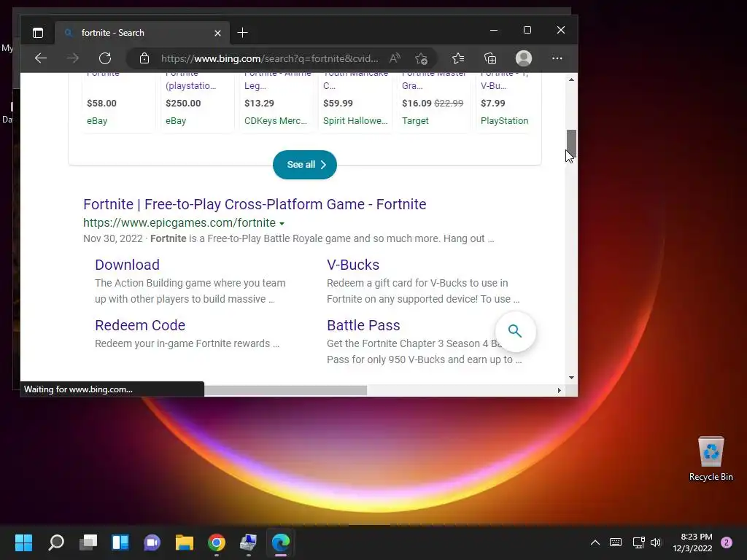This screenshot has width=747, height=560.
Task: Open the PlayStation $7.99 V-Bucks listing
Action: (505, 102)
